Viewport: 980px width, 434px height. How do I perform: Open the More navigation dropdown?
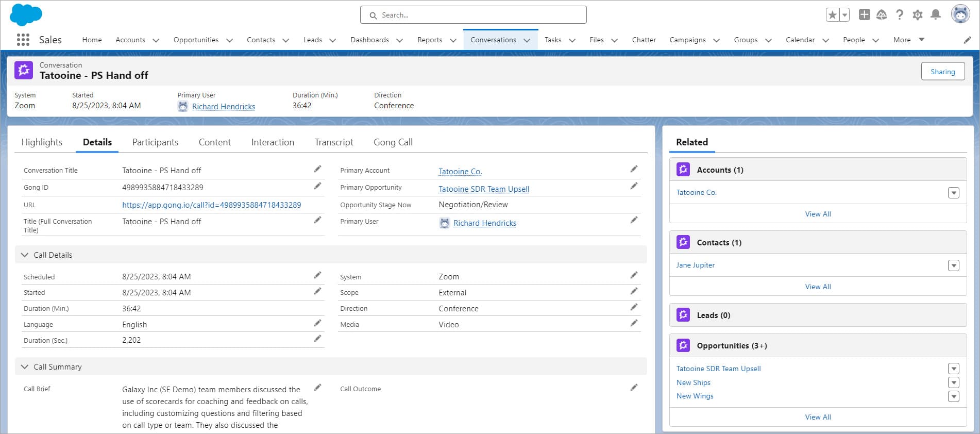tap(909, 40)
